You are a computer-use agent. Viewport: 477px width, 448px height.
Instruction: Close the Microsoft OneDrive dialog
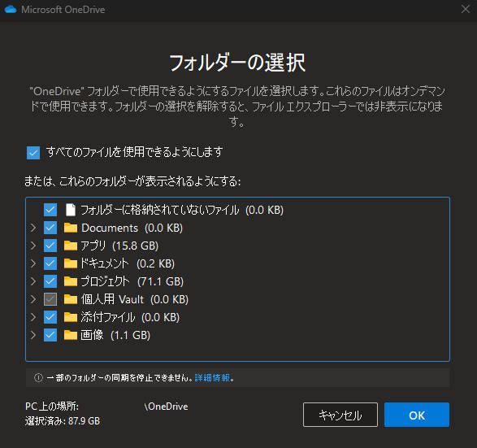466,9
